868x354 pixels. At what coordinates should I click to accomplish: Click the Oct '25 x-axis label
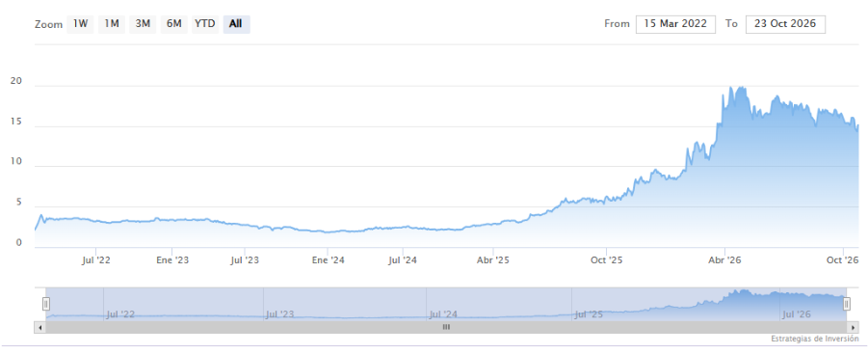607,259
